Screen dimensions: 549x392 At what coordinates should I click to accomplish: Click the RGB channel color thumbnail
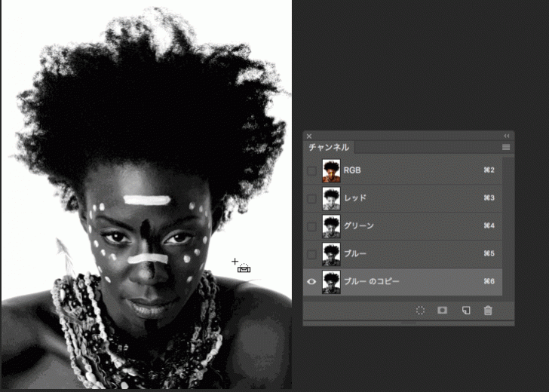click(331, 171)
